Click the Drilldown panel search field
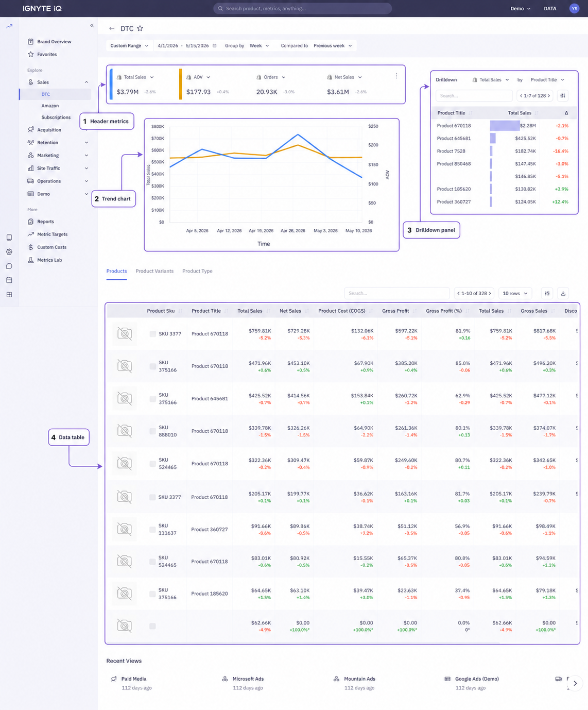The width and height of the screenshot is (588, 710). click(x=474, y=96)
